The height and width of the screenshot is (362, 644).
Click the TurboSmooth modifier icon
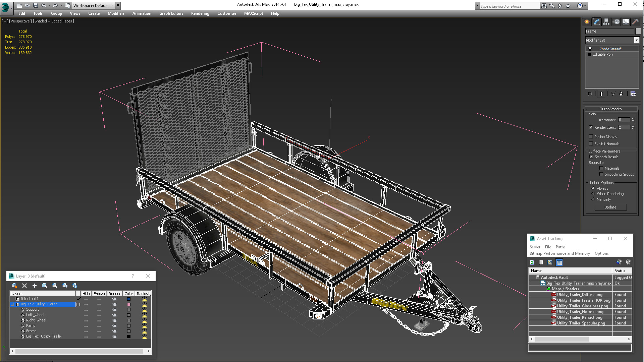[x=590, y=49]
